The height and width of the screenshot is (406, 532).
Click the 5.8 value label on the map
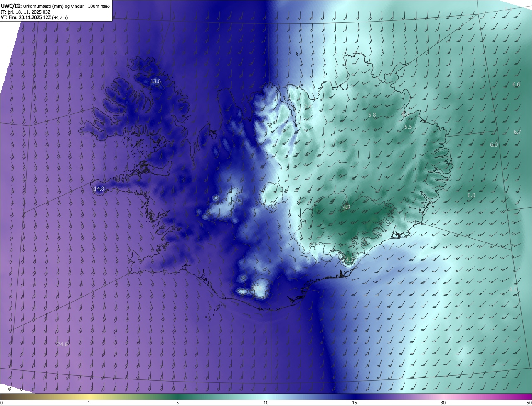pos(372,115)
